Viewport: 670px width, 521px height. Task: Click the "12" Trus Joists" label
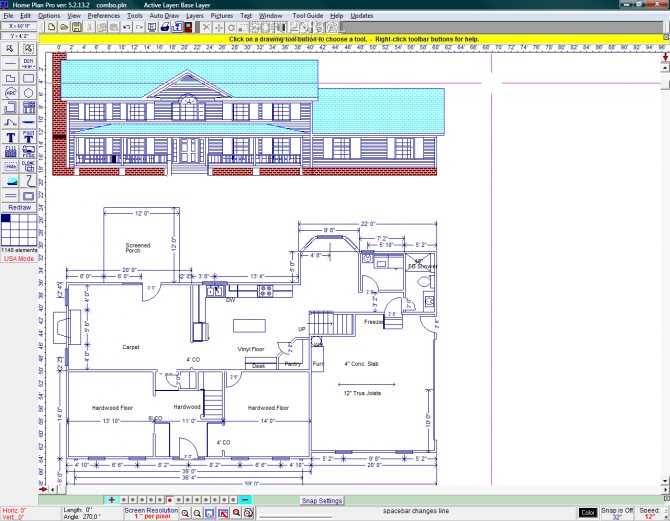click(362, 393)
